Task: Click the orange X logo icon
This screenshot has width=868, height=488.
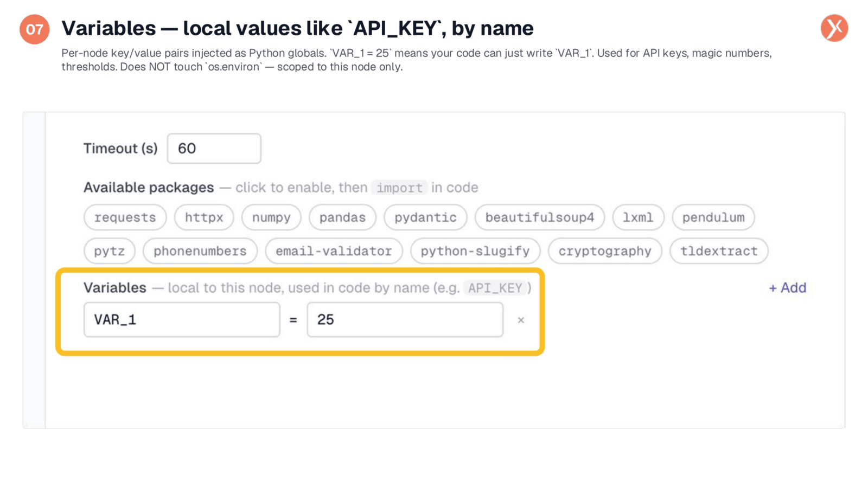Action: click(x=834, y=28)
